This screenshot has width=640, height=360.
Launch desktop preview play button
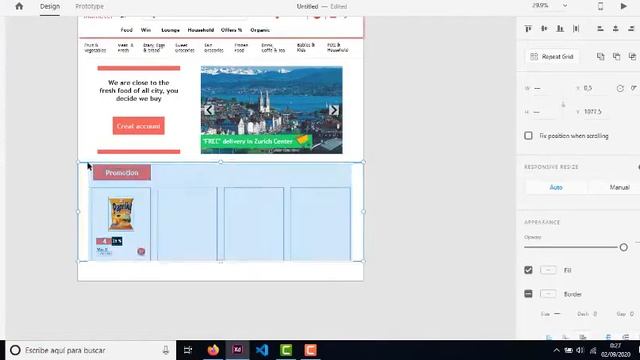coord(623,6)
